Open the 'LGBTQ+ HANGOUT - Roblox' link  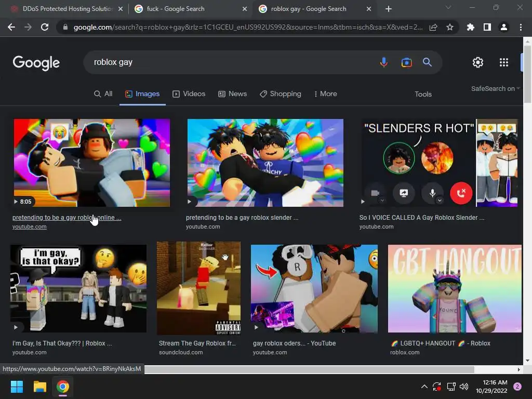(x=441, y=343)
